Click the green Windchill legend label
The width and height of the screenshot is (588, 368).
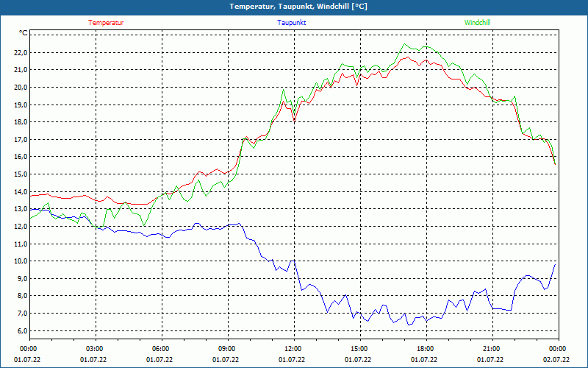click(x=477, y=23)
